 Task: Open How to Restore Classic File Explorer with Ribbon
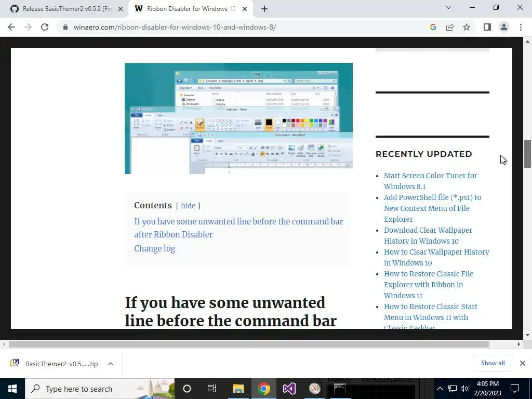coord(428,284)
